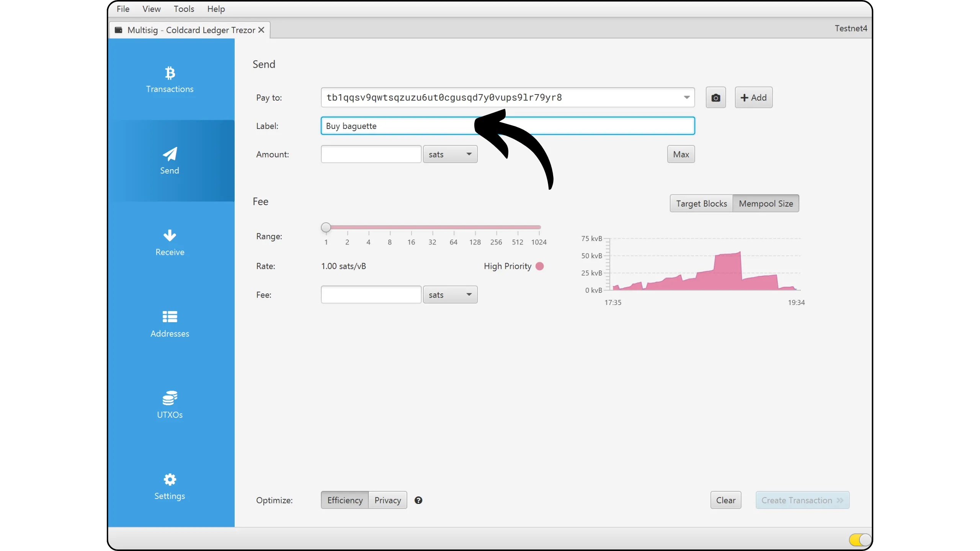Image resolution: width=980 pixels, height=551 pixels.
Task: Click the Max amount button
Action: point(681,155)
